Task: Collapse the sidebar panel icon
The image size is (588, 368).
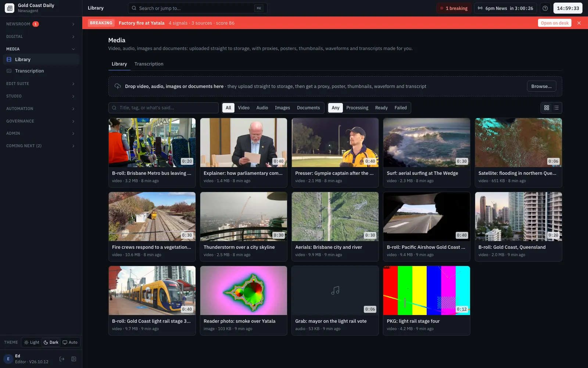Action: [73, 359]
